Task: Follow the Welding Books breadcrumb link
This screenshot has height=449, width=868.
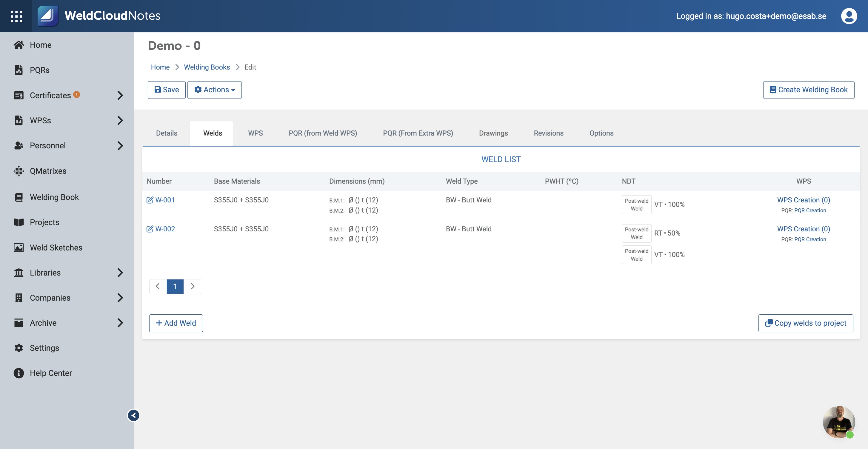Action: (x=207, y=67)
